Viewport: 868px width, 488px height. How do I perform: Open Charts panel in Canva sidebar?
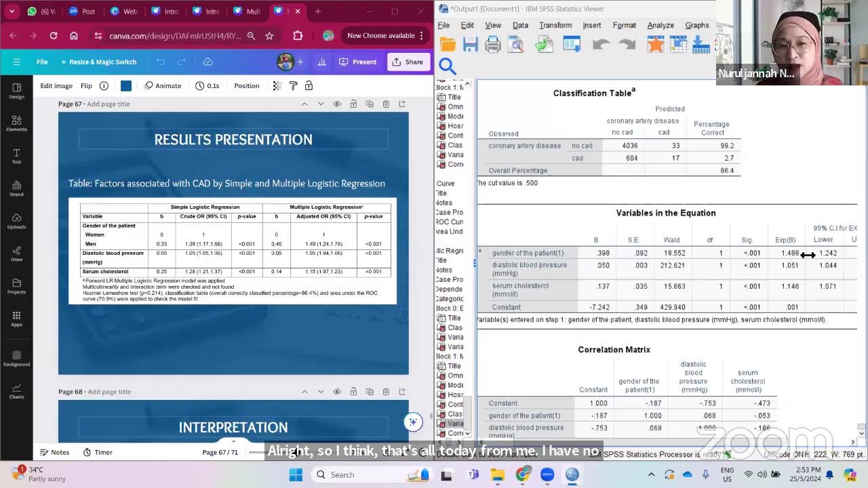click(16, 391)
